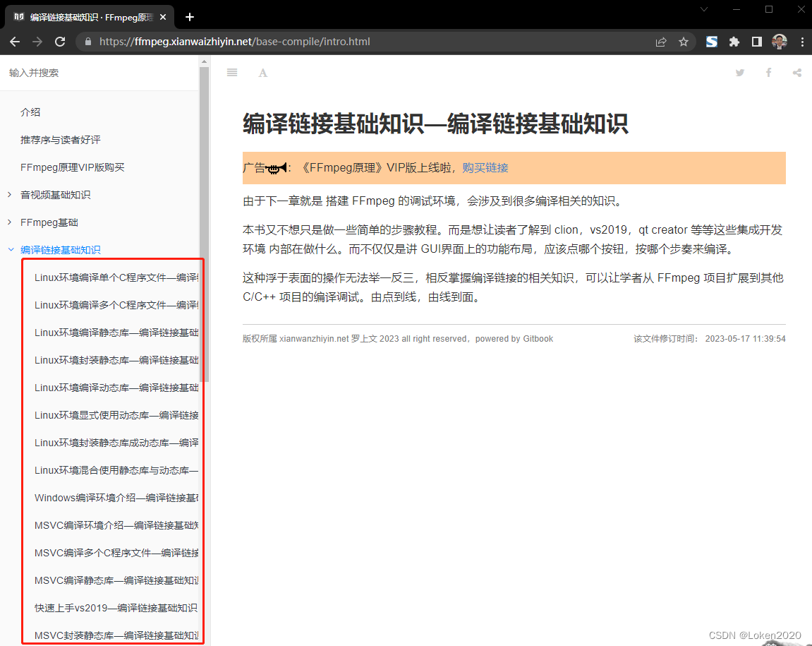Go forward in browser history
This screenshot has width=812, height=646.
point(37,42)
